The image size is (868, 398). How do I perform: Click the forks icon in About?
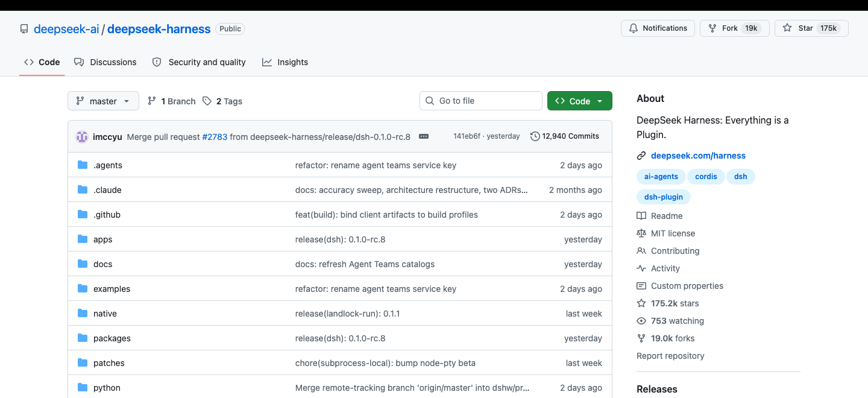[641, 338]
